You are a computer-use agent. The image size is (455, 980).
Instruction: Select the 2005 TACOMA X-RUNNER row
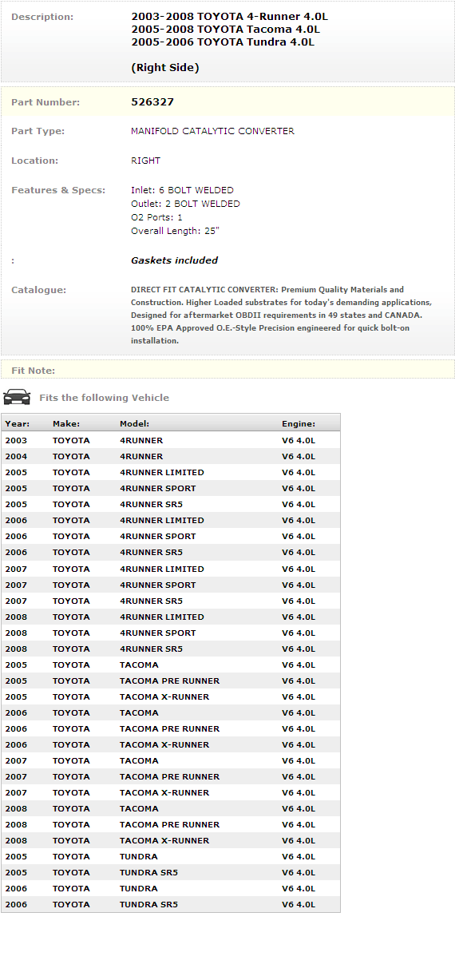pos(171,696)
